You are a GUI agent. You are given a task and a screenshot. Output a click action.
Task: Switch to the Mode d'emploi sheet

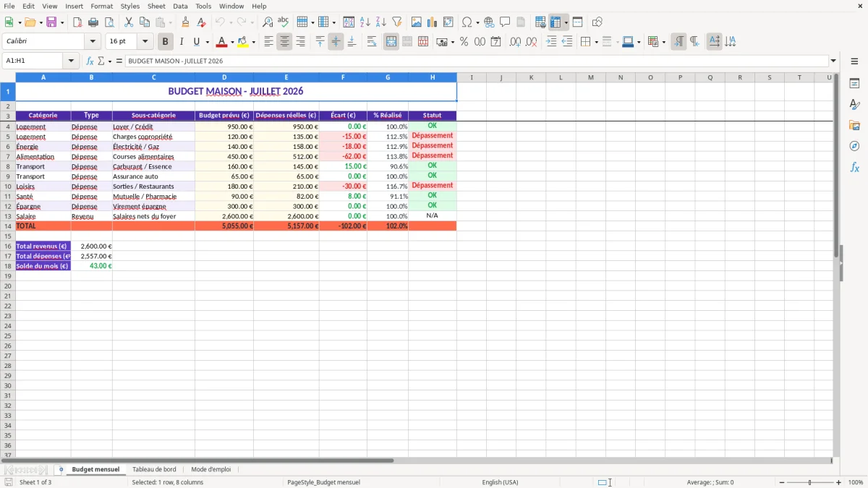[210, 469]
